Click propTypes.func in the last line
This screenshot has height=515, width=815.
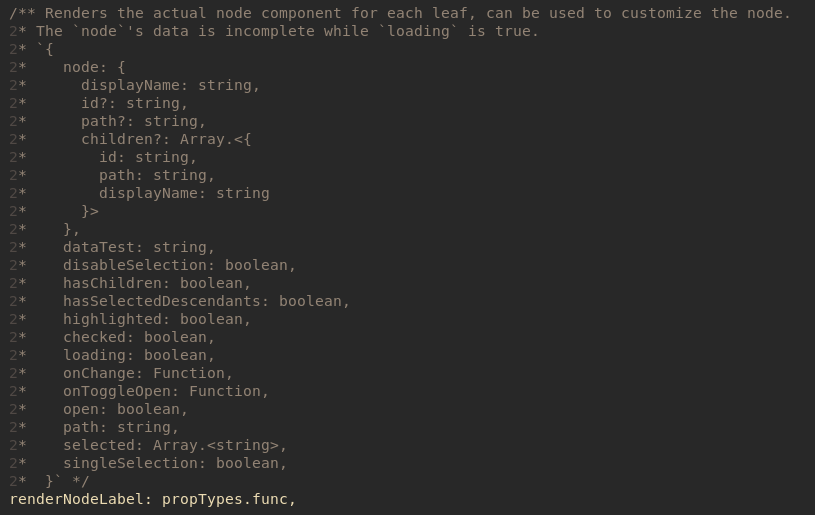click(x=225, y=499)
